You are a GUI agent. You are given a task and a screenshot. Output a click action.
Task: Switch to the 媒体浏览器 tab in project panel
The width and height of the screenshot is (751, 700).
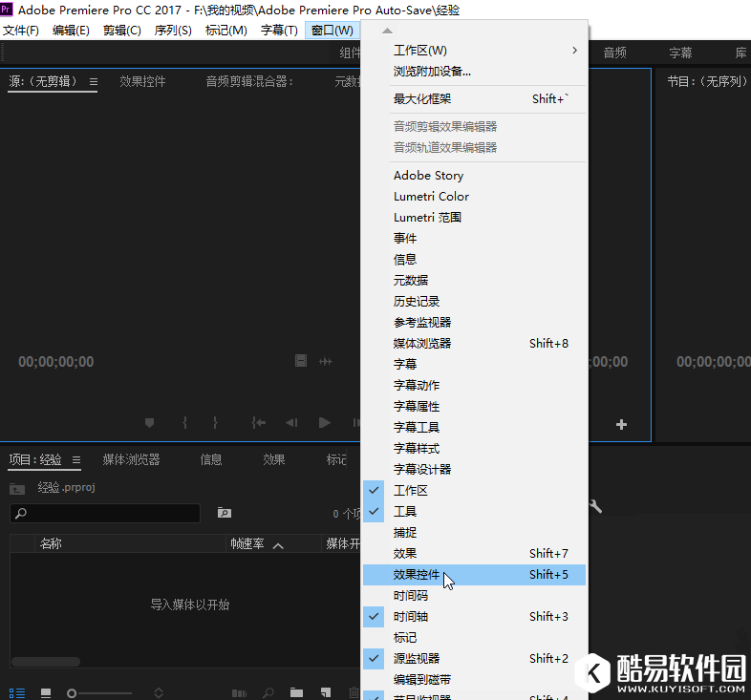tap(131, 460)
